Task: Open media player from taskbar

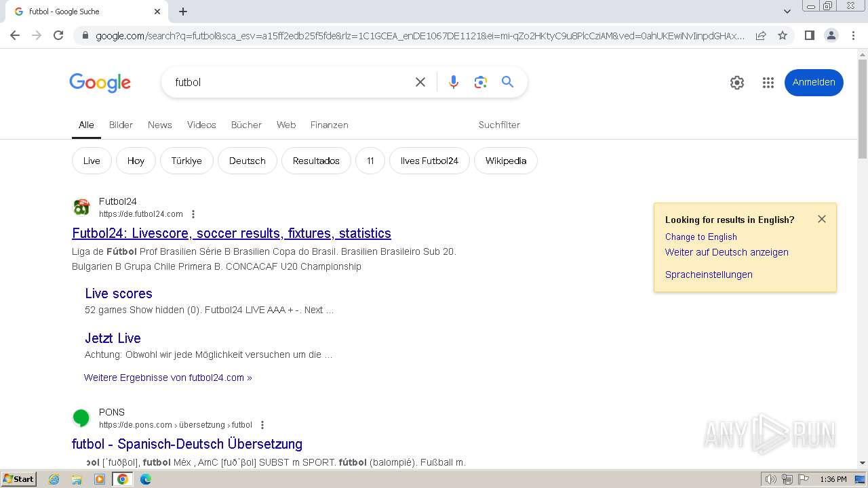Action: pos(100,479)
